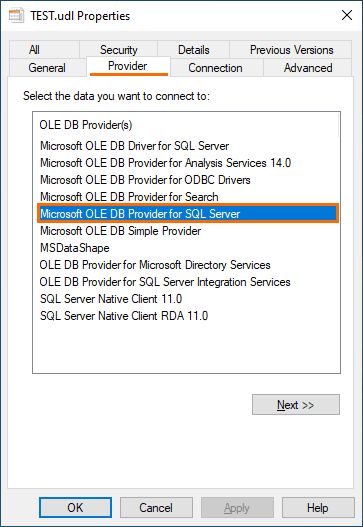Click the OLE DB Provider(s) column header

186,125
